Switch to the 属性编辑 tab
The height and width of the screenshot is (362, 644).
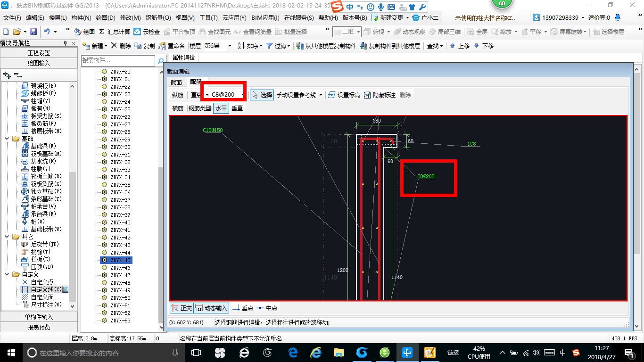point(183,58)
